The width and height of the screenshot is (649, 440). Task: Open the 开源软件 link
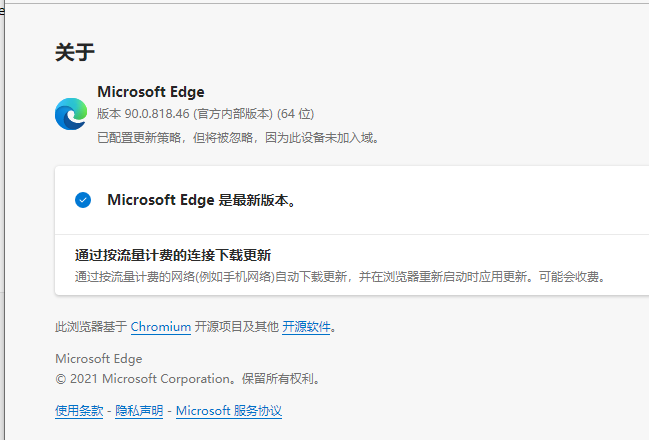click(306, 327)
